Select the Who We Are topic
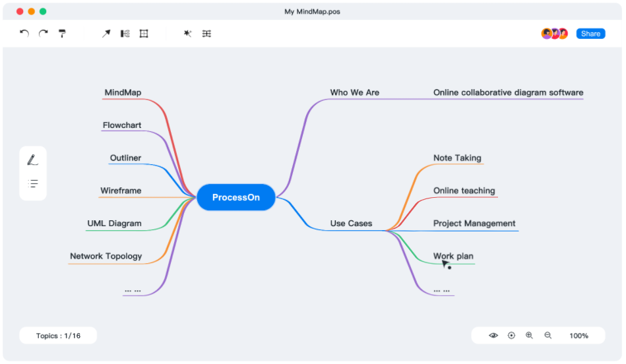Viewport: 626px width, 364px height. pyautogui.click(x=354, y=92)
